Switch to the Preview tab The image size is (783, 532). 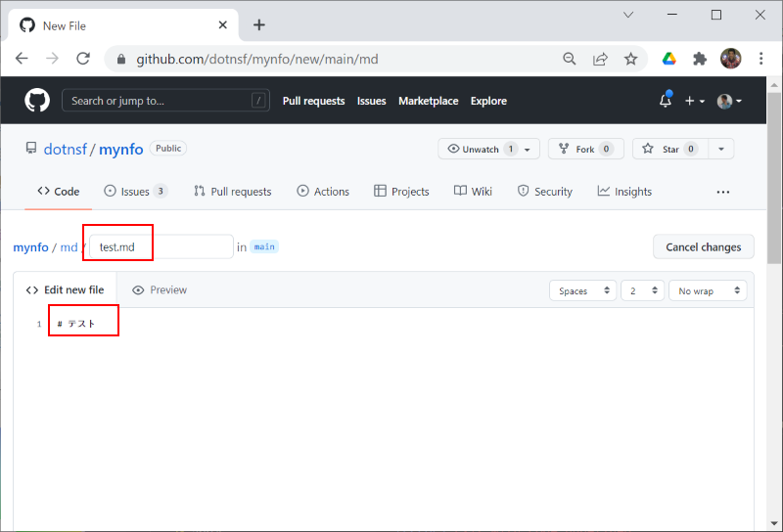pyautogui.click(x=160, y=289)
